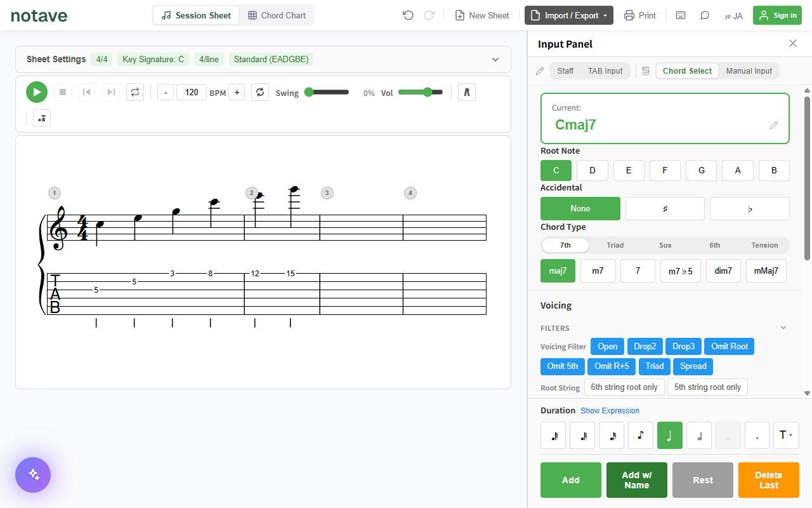This screenshot has width=812, height=508.
Task: Open the feedback chat bubble icon
Action: [x=705, y=15]
